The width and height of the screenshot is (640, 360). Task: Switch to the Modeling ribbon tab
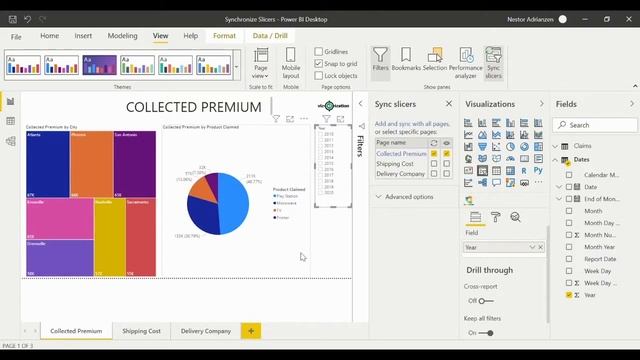(122, 36)
